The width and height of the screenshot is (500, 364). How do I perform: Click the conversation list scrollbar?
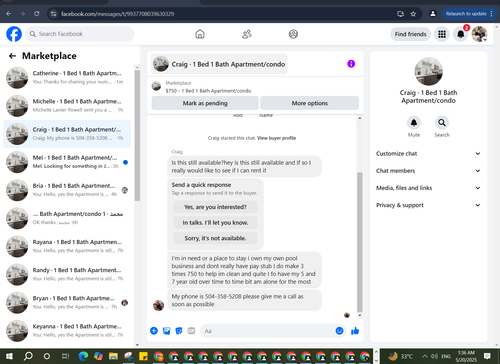pos(137,135)
